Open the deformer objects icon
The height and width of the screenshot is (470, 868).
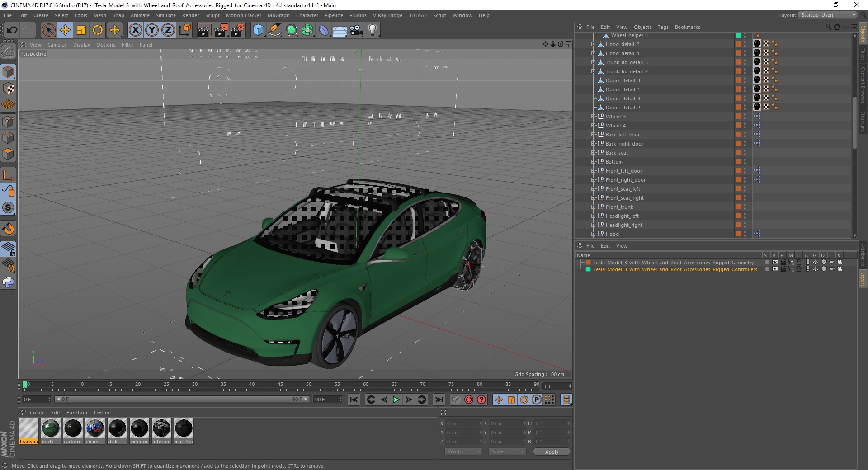coord(324,30)
